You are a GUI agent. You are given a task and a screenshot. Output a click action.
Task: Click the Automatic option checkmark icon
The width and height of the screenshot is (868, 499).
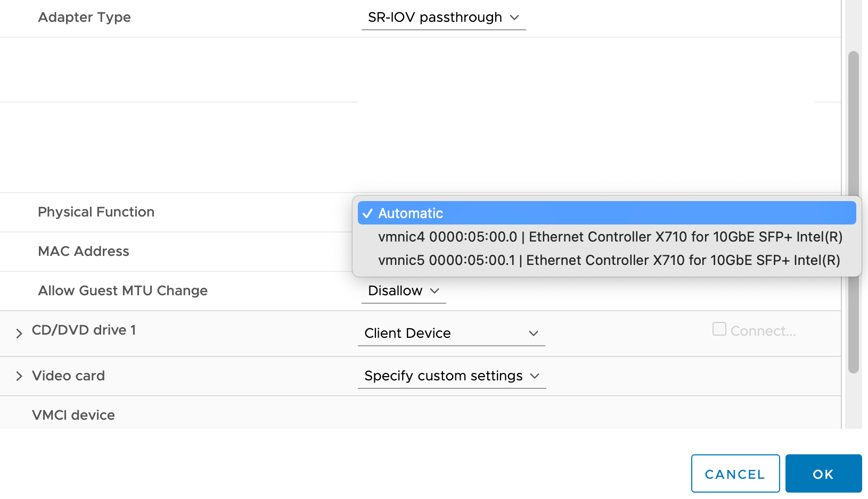pos(367,213)
